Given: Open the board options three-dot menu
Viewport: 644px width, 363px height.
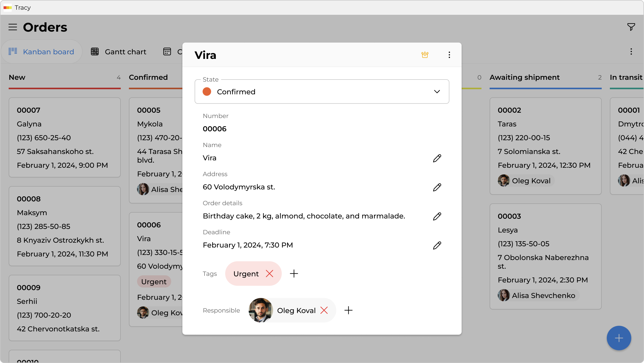Looking at the screenshot, I should point(631,52).
